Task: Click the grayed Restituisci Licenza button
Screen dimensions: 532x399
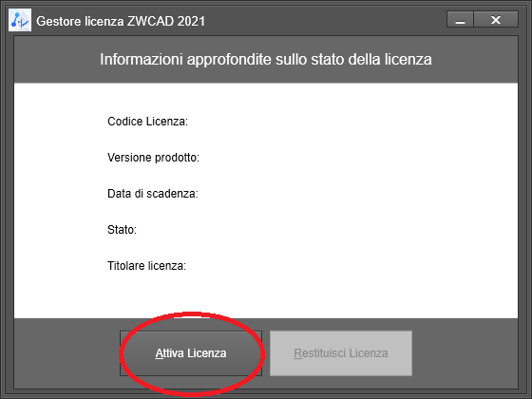Action: [341, 353]
